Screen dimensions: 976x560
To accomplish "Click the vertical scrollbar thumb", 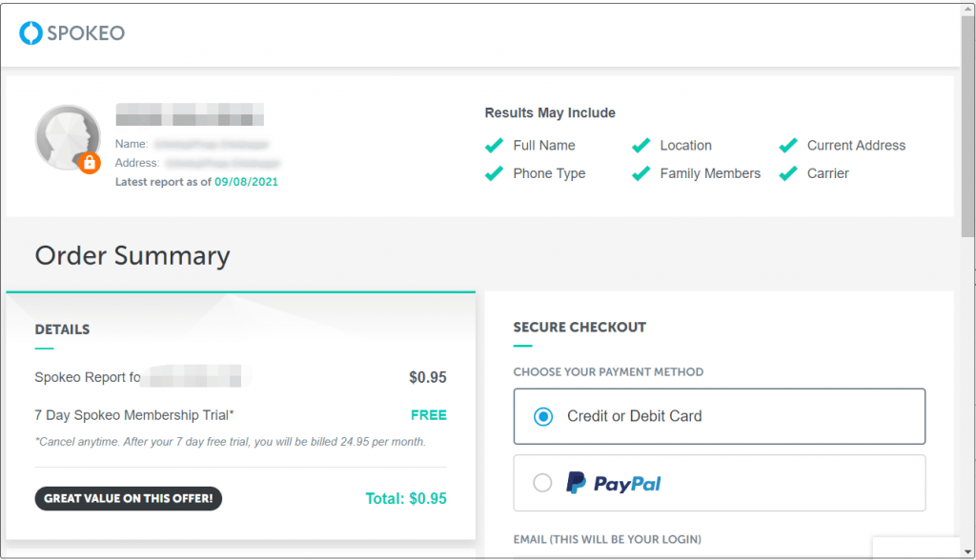I will point(968,127).
